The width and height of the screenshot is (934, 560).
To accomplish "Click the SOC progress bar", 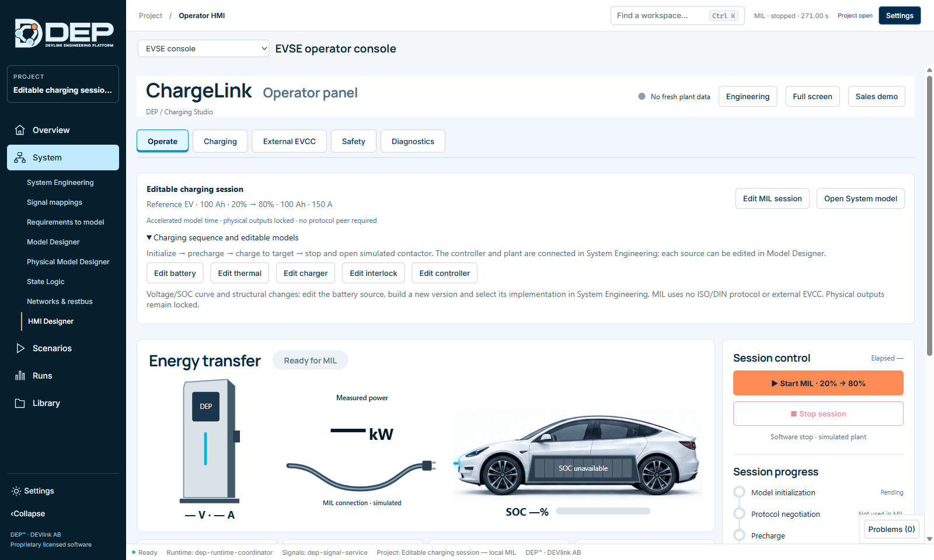I will [603, 511].
